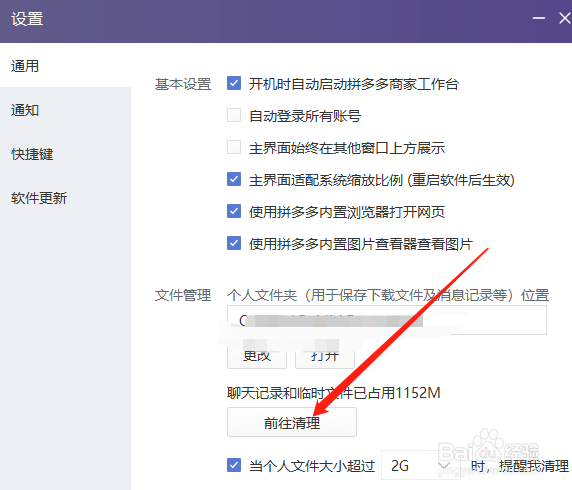Screen dimensions: 572x490
Task: Go to the 软件更新 tab
Action: coord(65,198)
